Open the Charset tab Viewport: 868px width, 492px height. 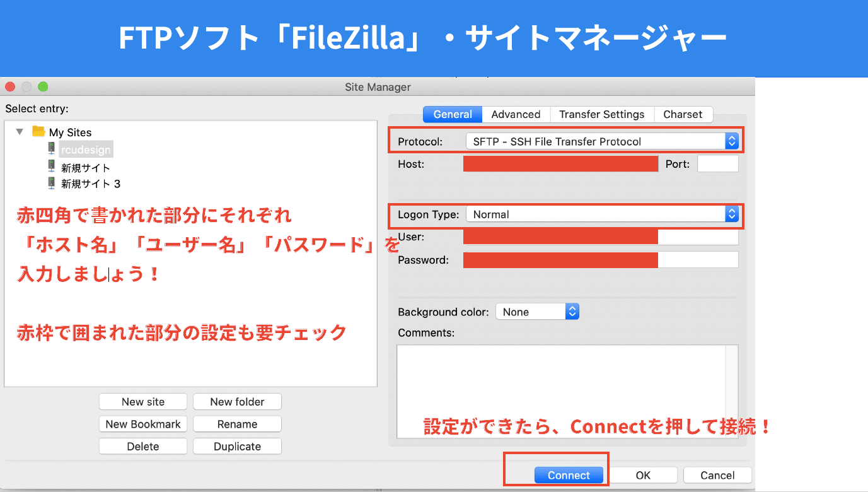pos(683,114)
